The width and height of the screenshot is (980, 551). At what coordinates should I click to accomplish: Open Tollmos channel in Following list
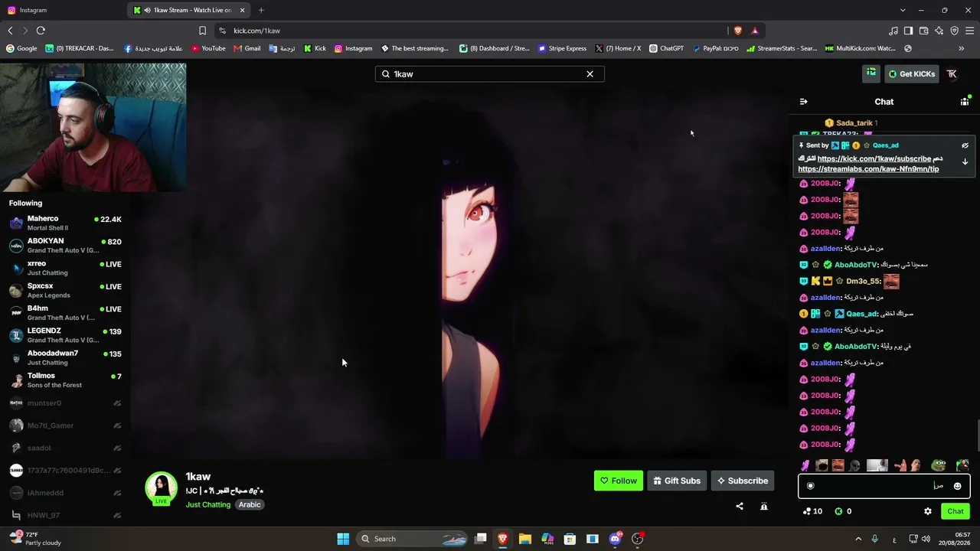pyautogui.click(x=65, y=380)
